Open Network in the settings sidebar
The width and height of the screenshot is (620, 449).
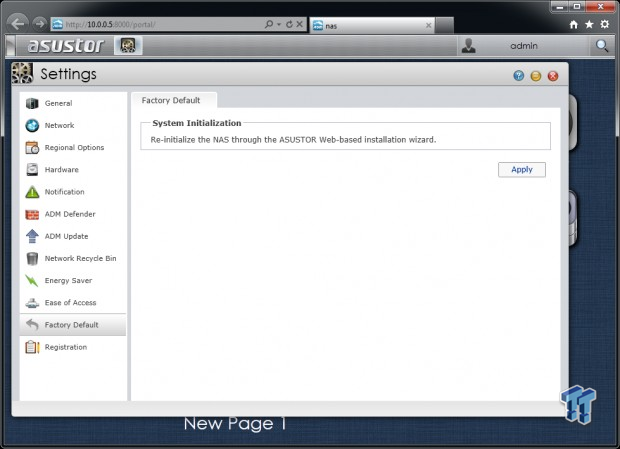pos(73,125)
